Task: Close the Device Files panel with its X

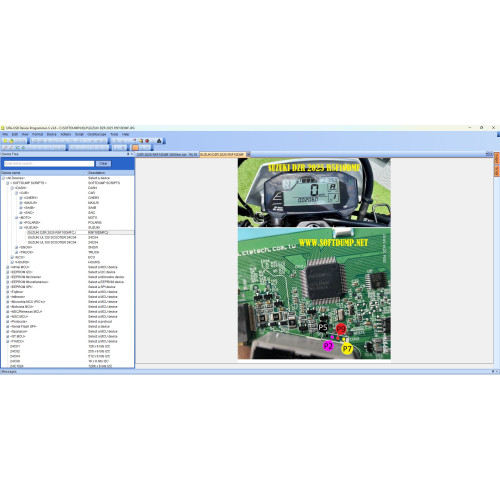Action: click(132, 154)
